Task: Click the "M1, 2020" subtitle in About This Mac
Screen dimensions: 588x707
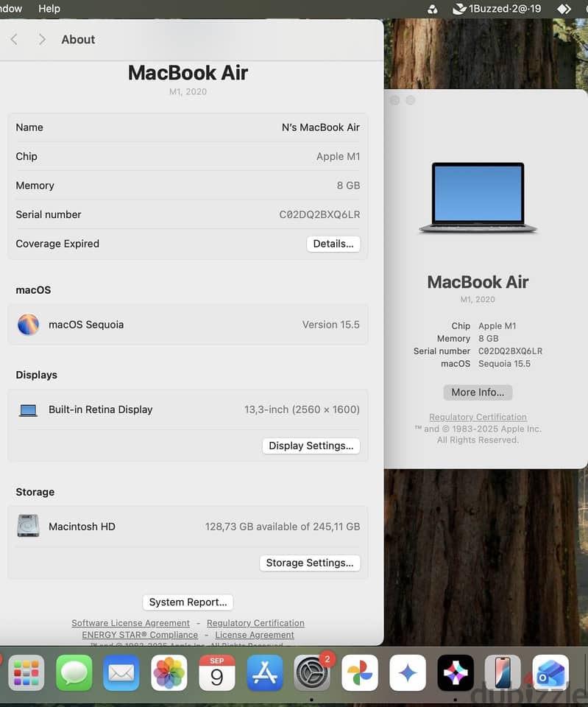Action: tap(478, 300)
